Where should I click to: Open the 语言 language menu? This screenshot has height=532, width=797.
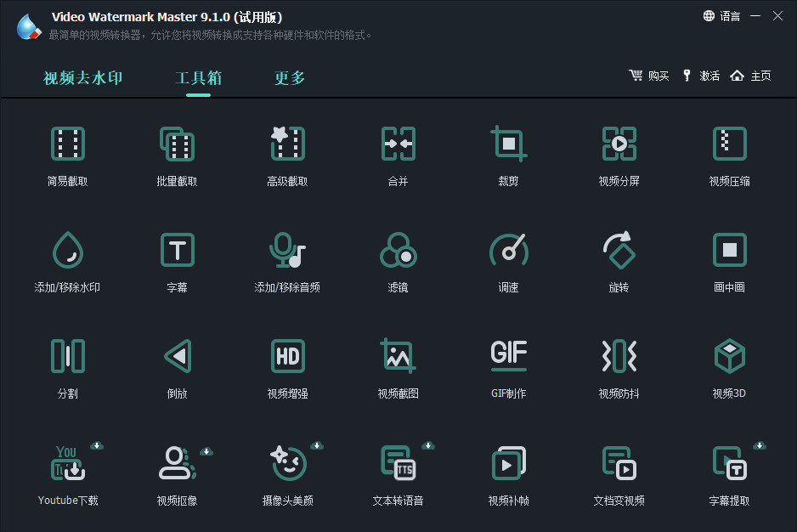(x=721, y=16)
